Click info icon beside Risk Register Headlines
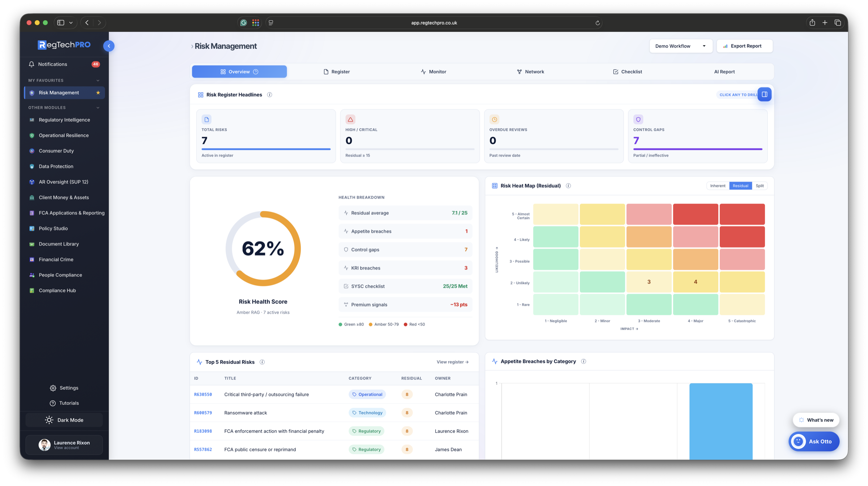This screenshot has width=868, height=486. (269, 95)
